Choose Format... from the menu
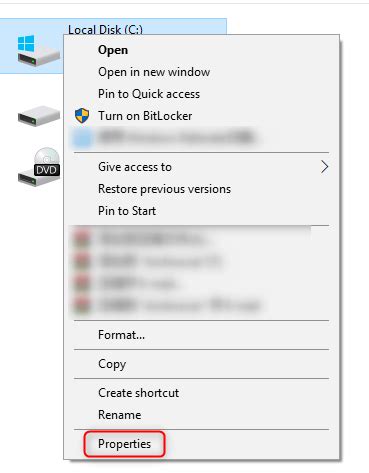This screenshot has height=473, width=369. [x=121, y=335]
